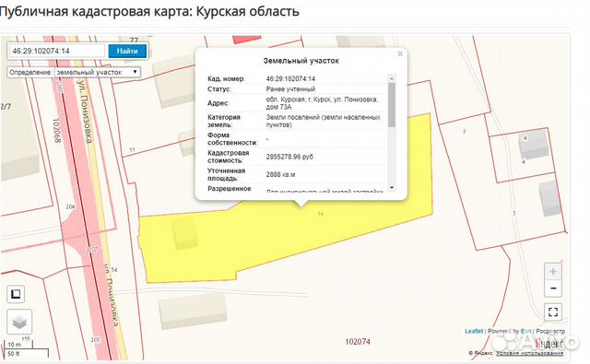The width and height of the screenshot is (590, 364).
Task: Click parcel number 11 label on map
Action: click(132, 149)
